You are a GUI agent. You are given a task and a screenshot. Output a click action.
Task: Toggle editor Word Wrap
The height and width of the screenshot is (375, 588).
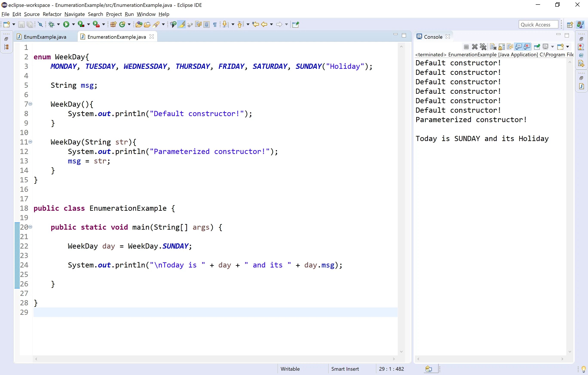[198, 25]
